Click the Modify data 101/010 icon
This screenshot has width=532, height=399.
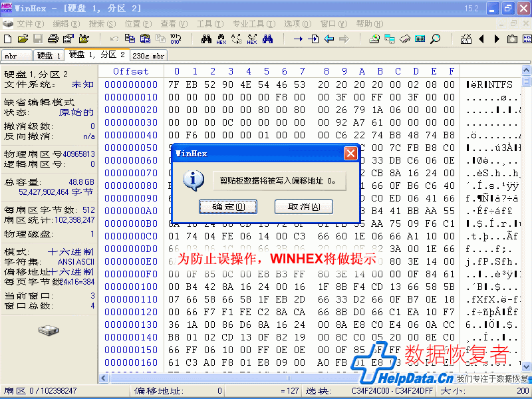(x=176, y=39)
